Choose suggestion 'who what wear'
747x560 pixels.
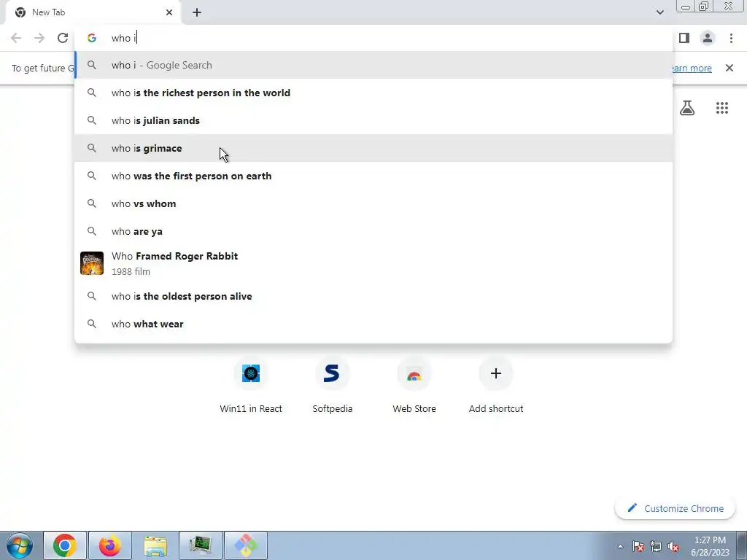(373, 324)
